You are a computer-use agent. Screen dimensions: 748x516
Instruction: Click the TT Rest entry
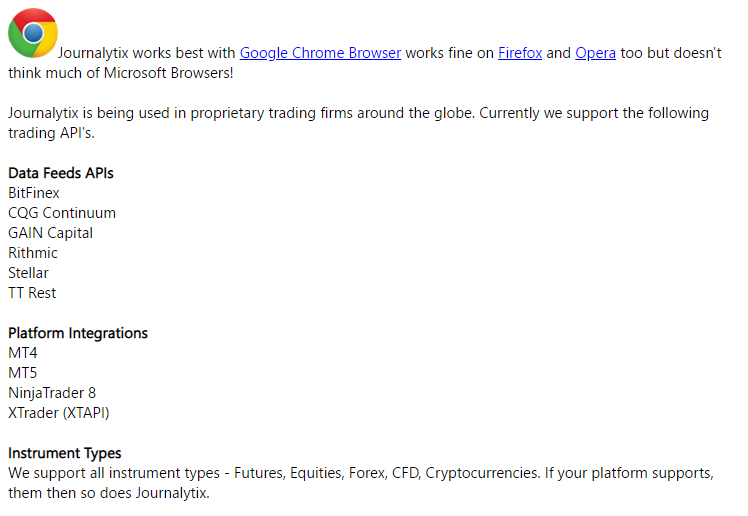pyautogui.click(x=32, y=293)
